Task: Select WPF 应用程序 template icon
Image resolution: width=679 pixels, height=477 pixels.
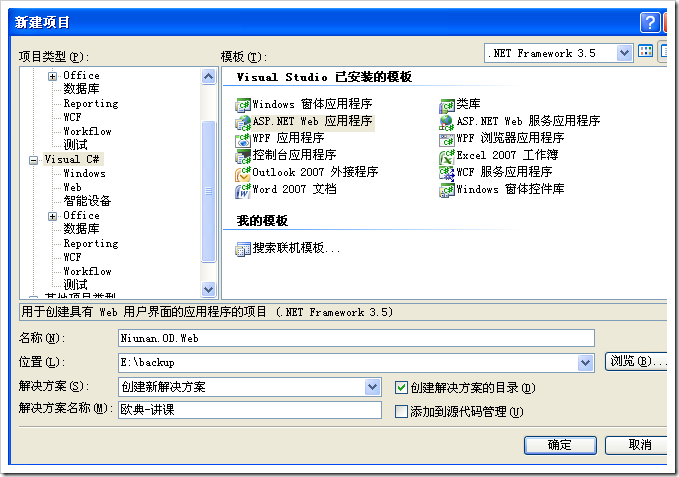Action: tap(242, 139)
